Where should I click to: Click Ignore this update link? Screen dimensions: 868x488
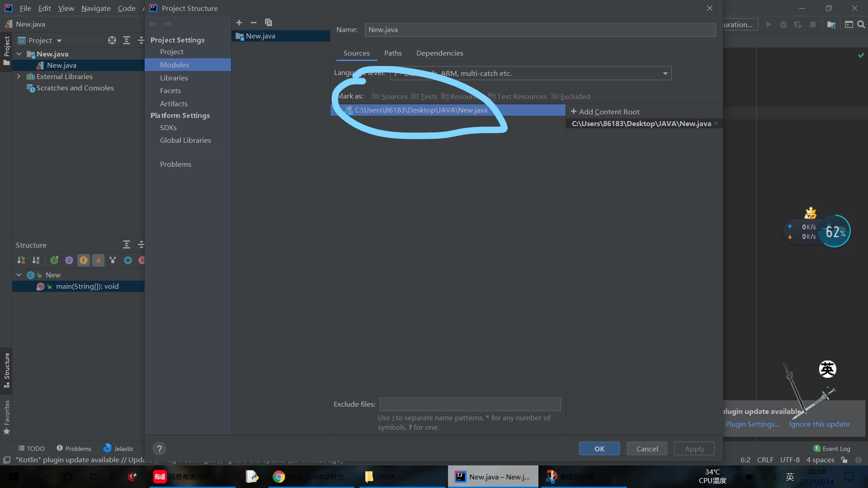pyautogui.click(x=819, y=424)
